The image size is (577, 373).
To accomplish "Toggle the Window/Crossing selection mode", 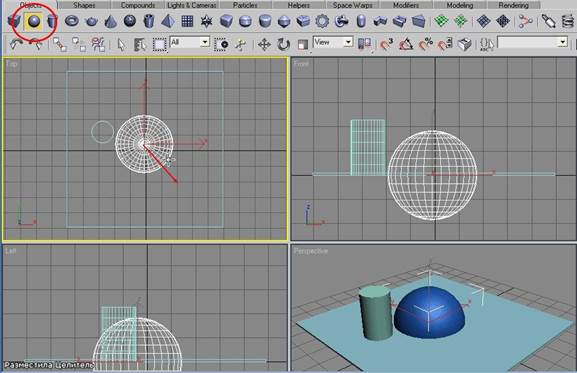I will point(221,45).
